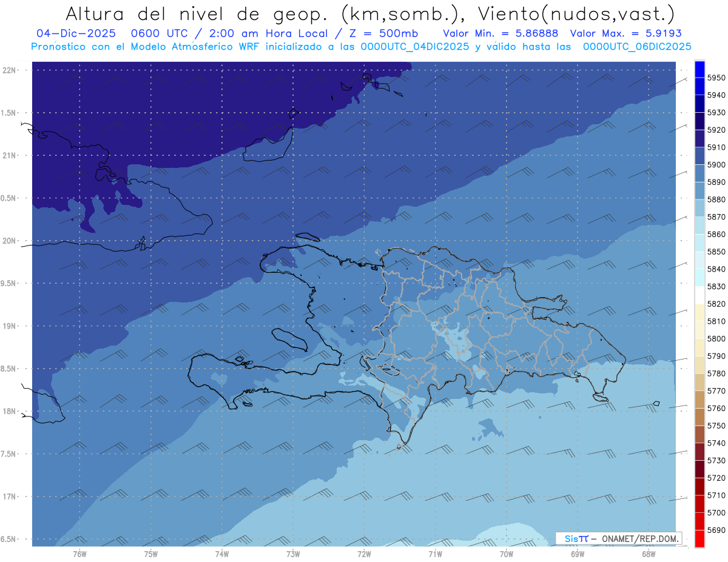Click the date text '04-Dic-2025'
Image resolution: width=728 pixels, height=562 pixels.
coord(76,33)
